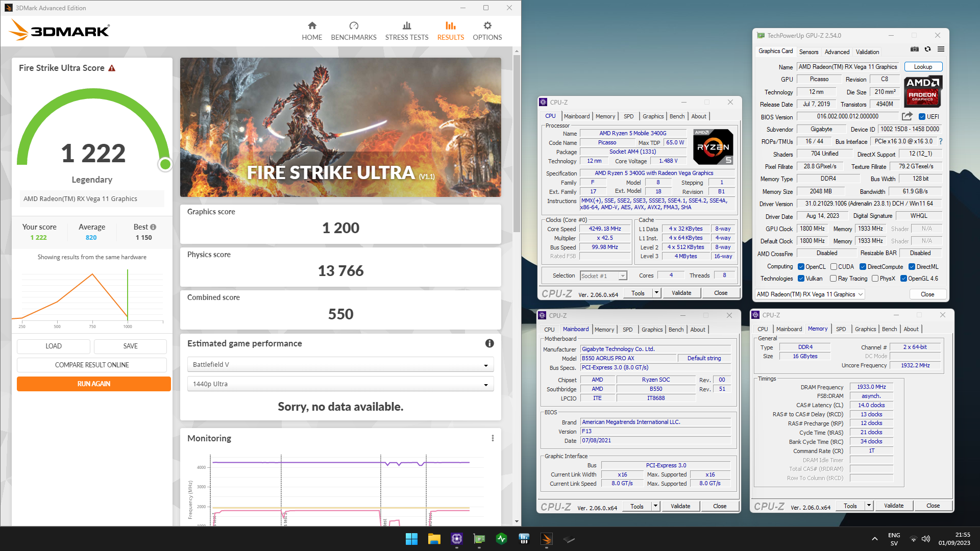Click the Bus Interface question mark
Screen dimensions: 980x551
[940, 141]
